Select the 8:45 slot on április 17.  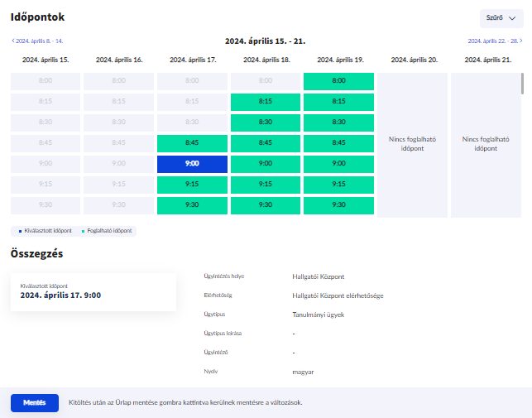(192, 143)
